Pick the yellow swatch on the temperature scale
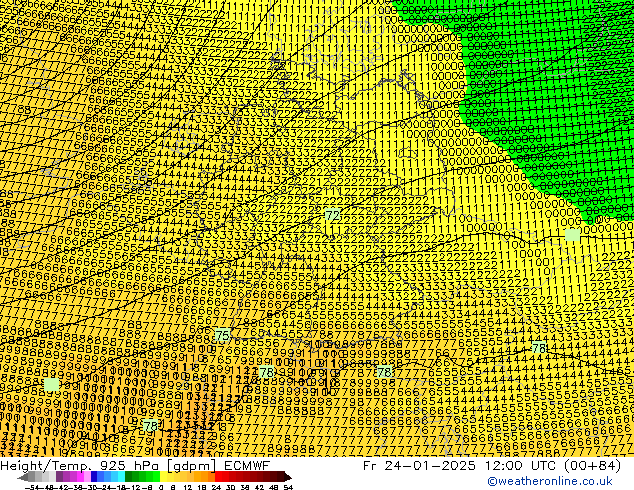 coord(164,476)
